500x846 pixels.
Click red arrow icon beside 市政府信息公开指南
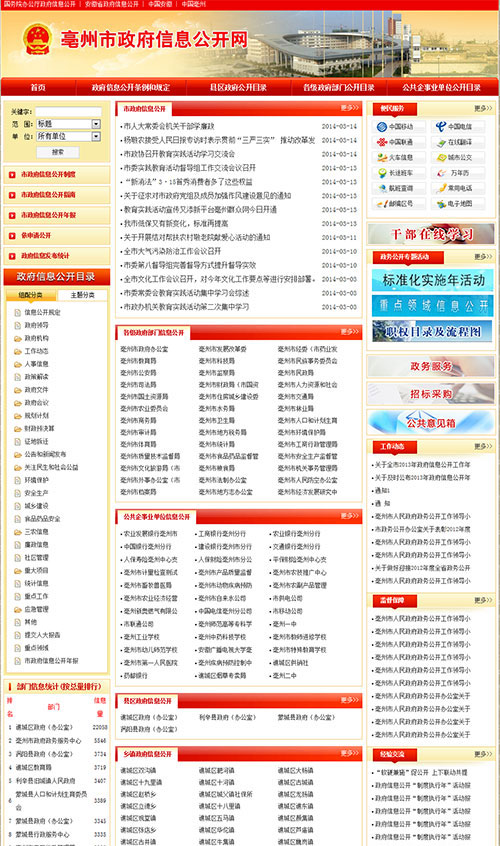pos(12,195)
